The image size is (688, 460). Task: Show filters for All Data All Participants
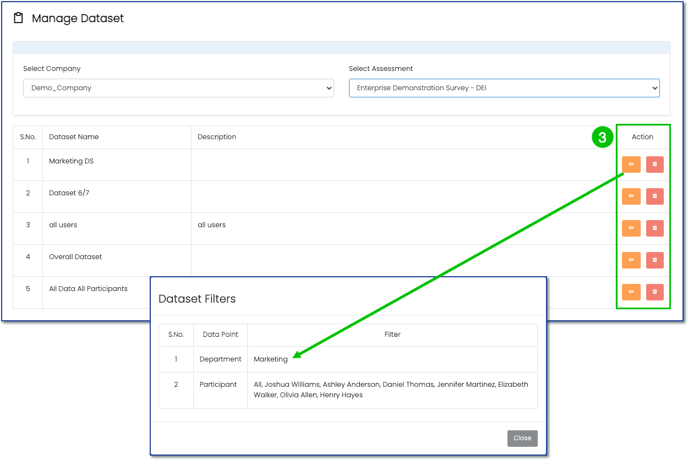tap(631, 292)
